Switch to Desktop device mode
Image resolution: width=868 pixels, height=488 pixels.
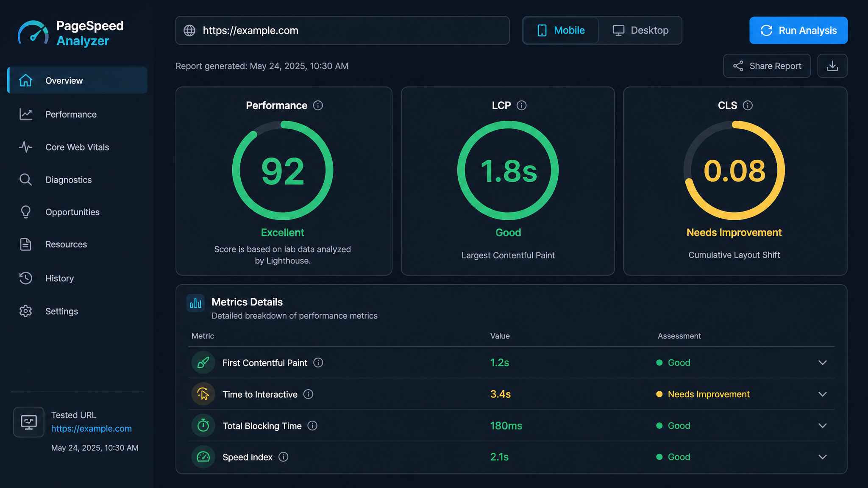640,30
